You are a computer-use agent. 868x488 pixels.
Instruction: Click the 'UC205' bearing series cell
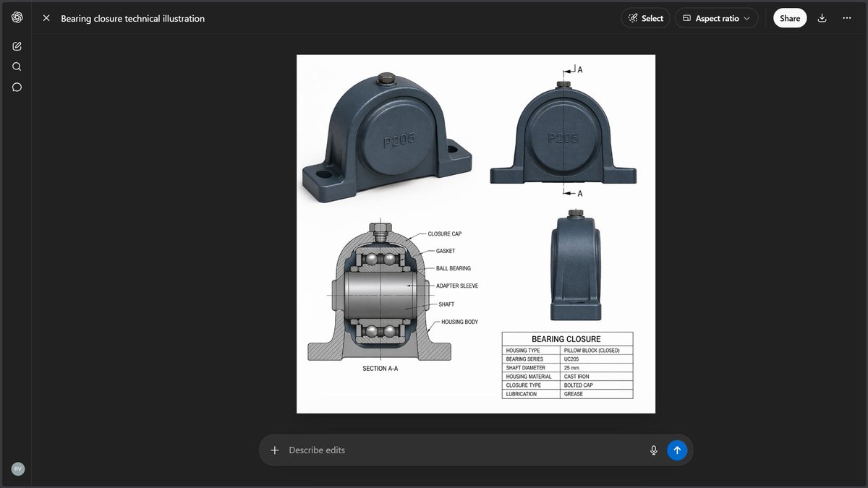pos(597,359)
